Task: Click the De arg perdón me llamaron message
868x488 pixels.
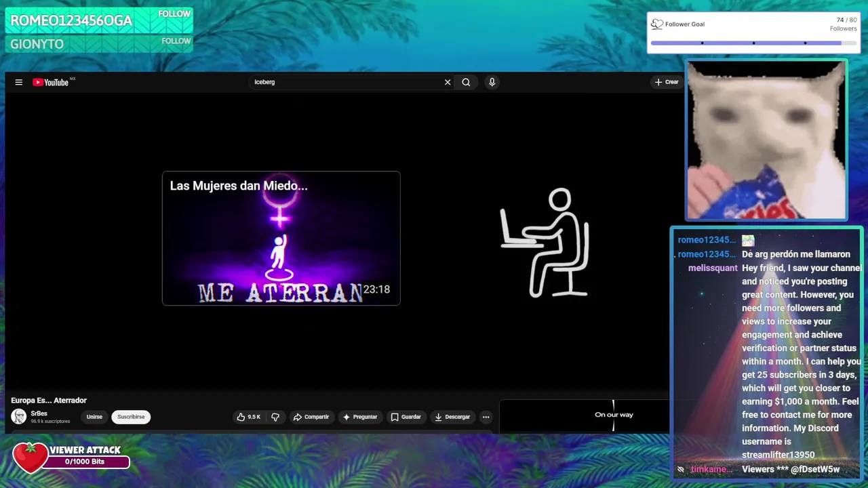Action: click(x=795, y=254)
